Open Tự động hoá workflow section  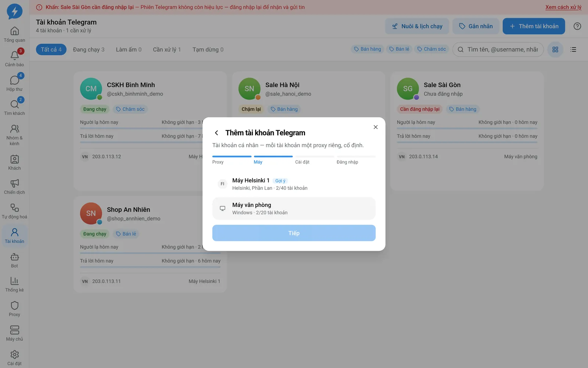(14, 212)
